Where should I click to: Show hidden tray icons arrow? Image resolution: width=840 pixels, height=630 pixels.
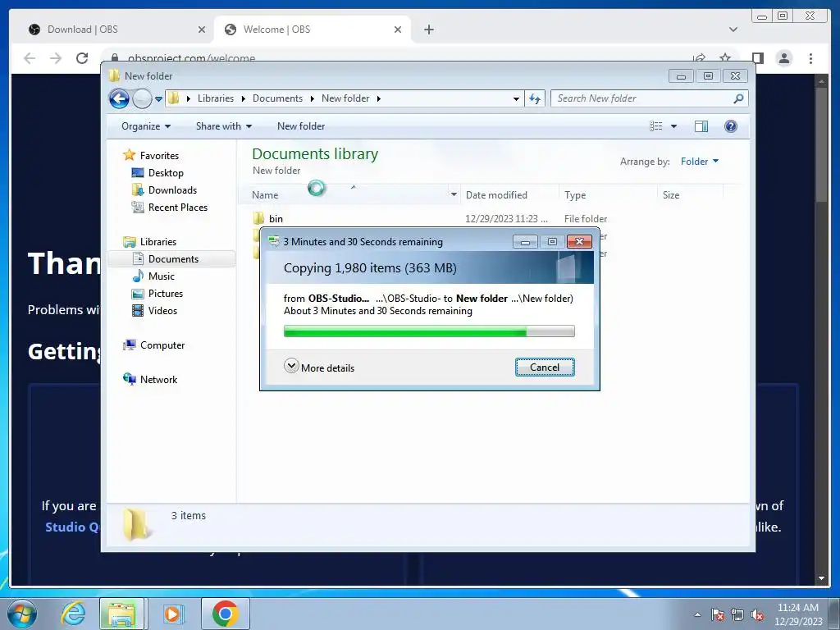pyautogui.click(x=697, y=614)
